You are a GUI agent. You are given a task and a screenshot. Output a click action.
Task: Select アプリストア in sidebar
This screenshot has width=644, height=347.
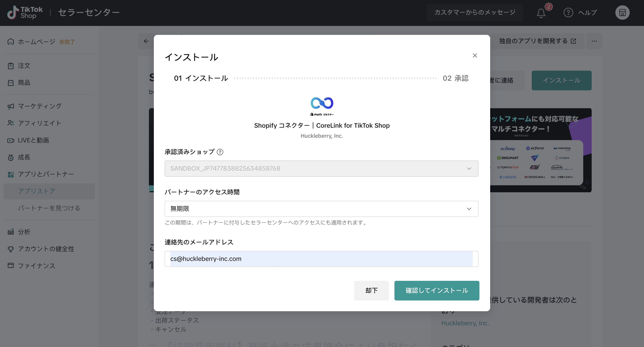[37, 191]
